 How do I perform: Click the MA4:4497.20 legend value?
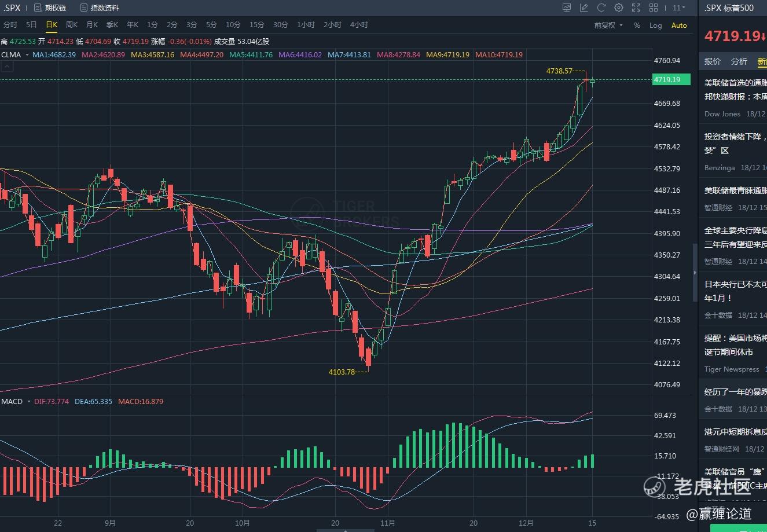pos(201,55)
